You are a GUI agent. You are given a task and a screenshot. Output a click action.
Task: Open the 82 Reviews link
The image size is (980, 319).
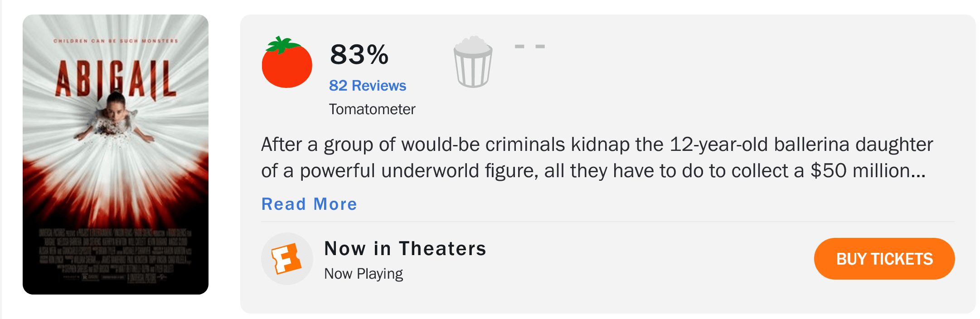click(368, 86)
